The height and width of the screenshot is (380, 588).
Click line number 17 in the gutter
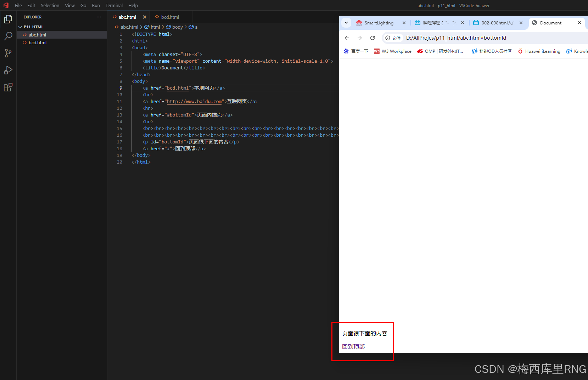point(119,142)
